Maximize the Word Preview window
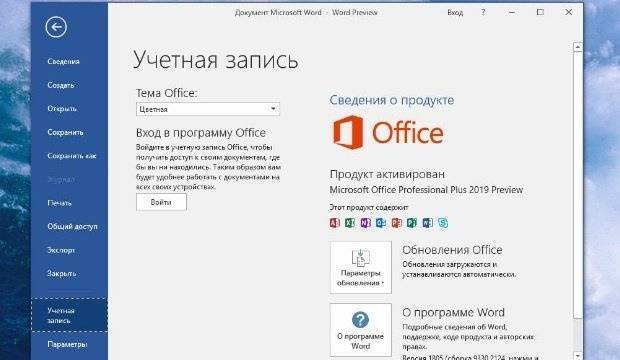The height and width of the screenshot is (360, 620). tap(540, 12)
